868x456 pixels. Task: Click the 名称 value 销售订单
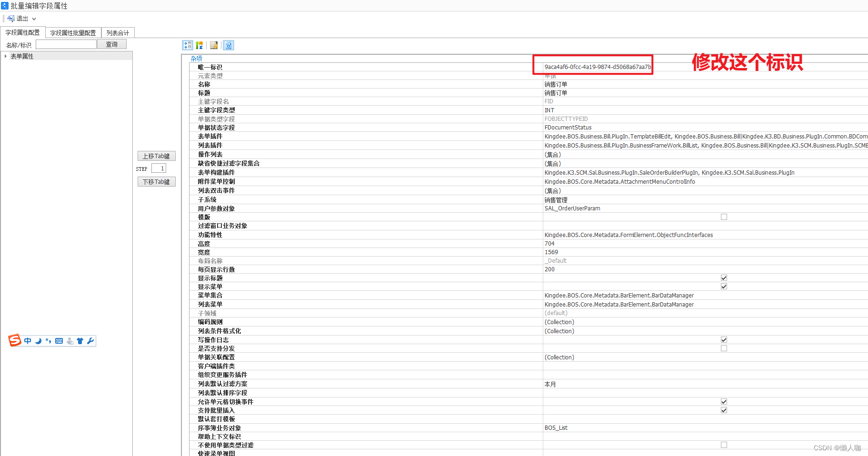point(556,85)
